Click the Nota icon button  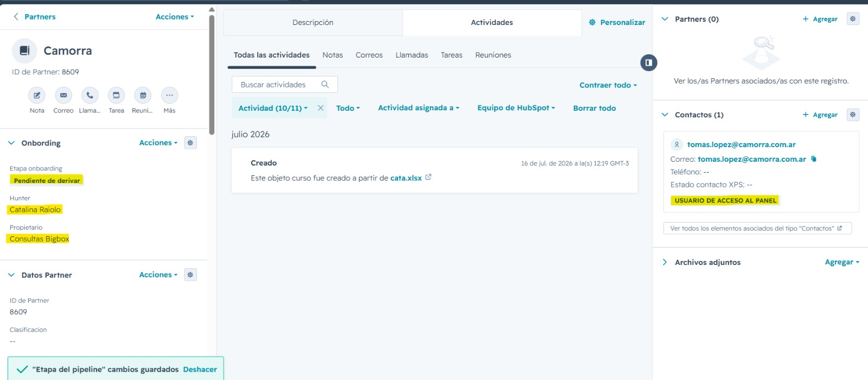click(x=37, y=95)
